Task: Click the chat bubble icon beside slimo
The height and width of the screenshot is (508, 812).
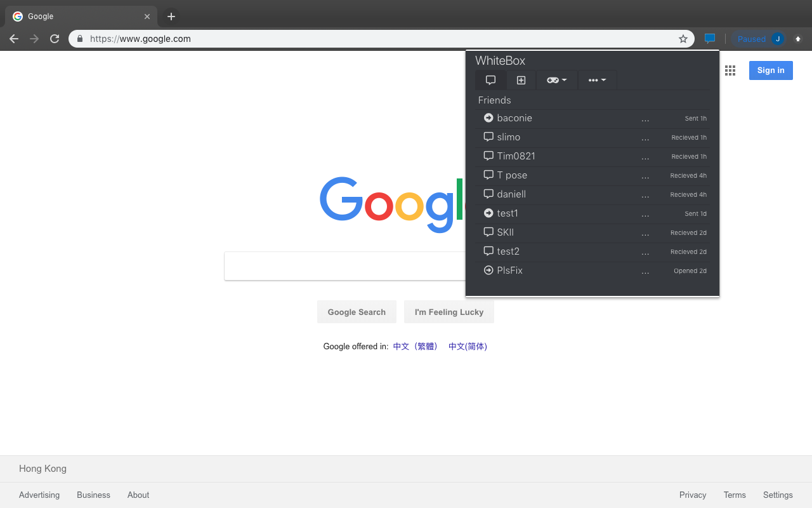Action: point(488,137)
